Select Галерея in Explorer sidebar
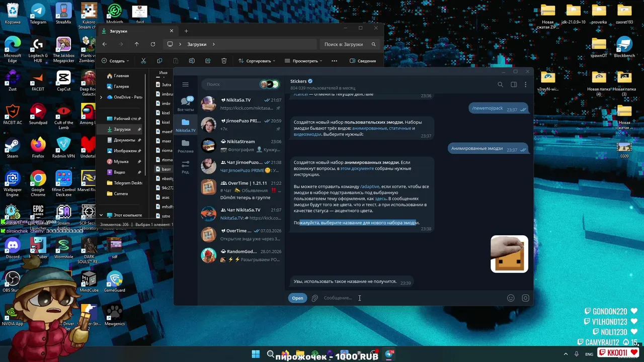Viewport: 644px width, 362px height. click(121, 86)
